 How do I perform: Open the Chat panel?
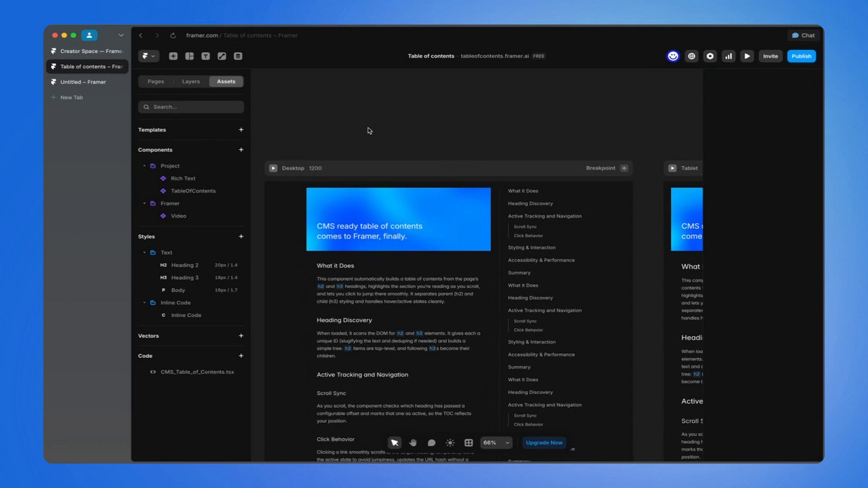pyautogui.click(x=804, y=35)
